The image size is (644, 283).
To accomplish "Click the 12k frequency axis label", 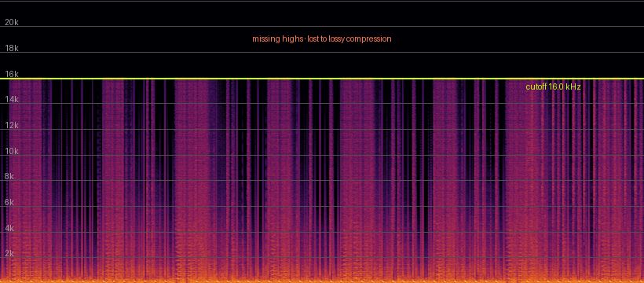I will click(x=12, y=126).
